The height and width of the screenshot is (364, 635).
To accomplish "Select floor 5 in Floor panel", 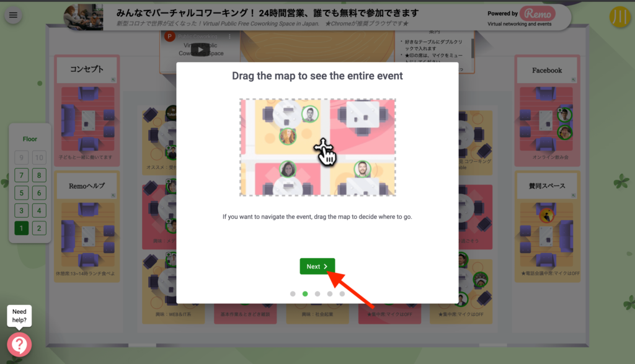I will click(22, 193).
